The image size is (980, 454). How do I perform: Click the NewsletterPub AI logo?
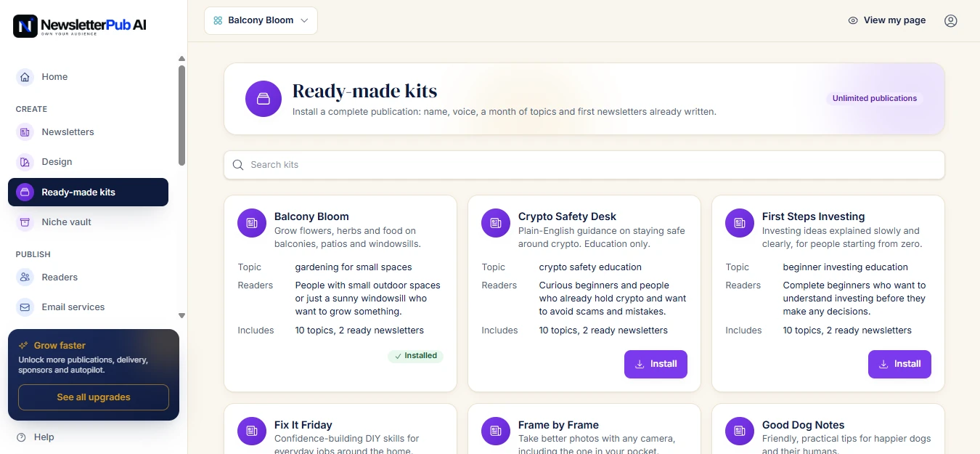tap(80, 26)
